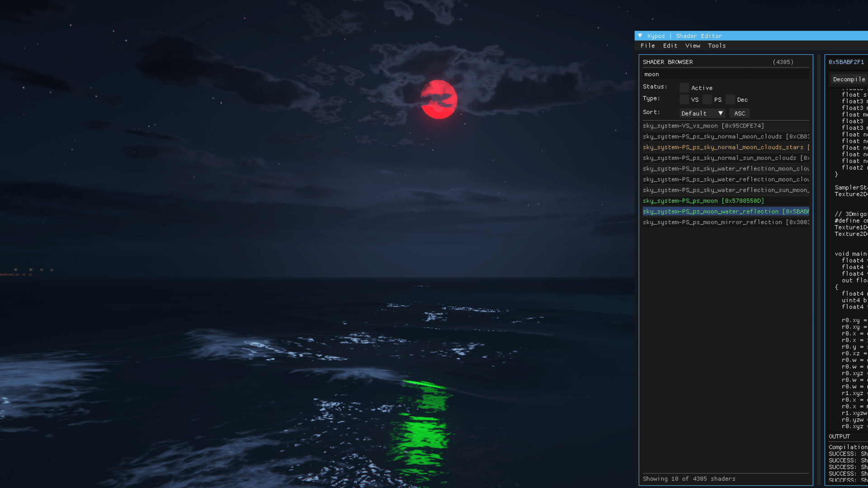868x488 pixels.
Task: Enable the Active status checkbox
Action: [684, 88]
